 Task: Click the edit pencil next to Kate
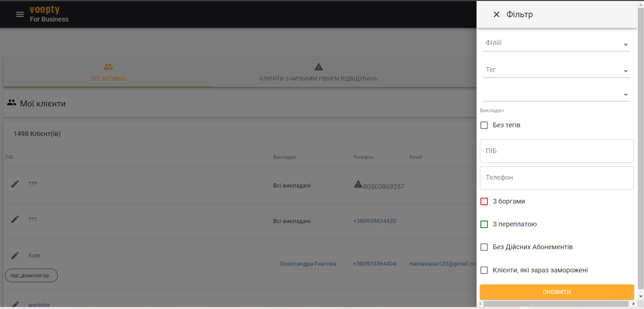click(x=15, y=255)
